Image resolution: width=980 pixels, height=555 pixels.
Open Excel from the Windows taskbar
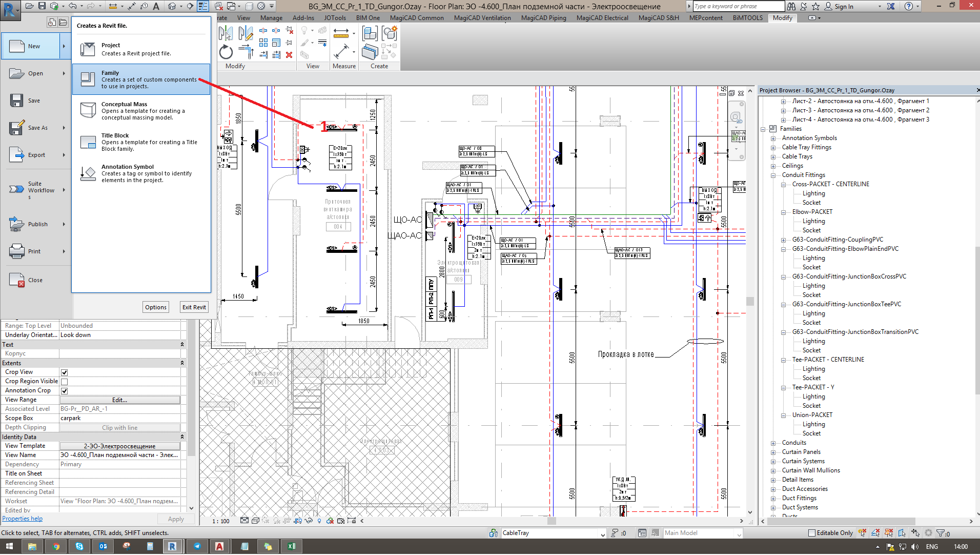(292, 546)
